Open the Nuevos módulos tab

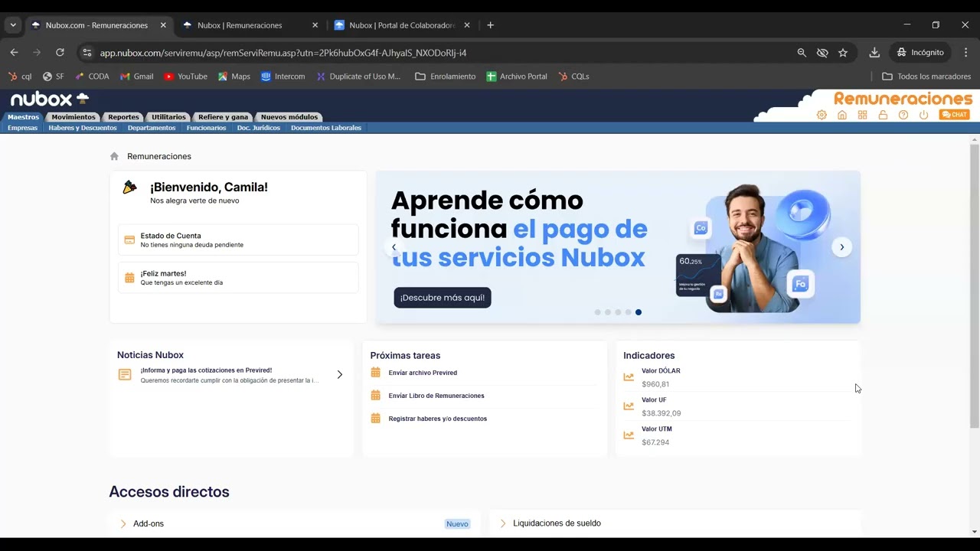(x=289, y=117)
